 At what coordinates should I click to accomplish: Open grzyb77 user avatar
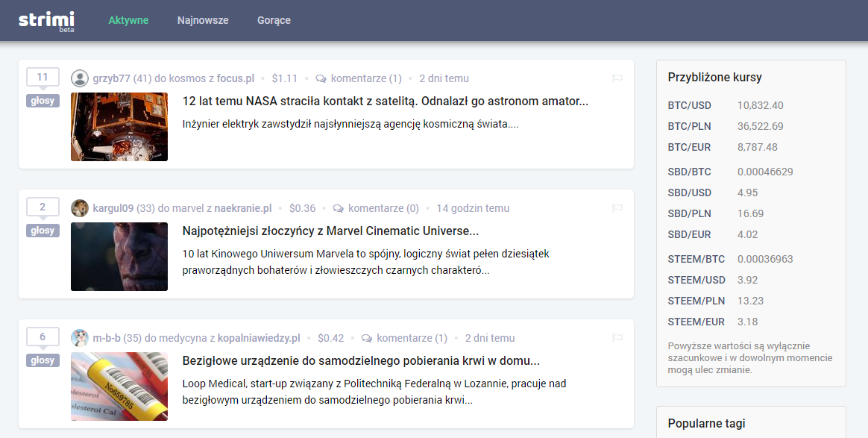[x=80, y=78]
